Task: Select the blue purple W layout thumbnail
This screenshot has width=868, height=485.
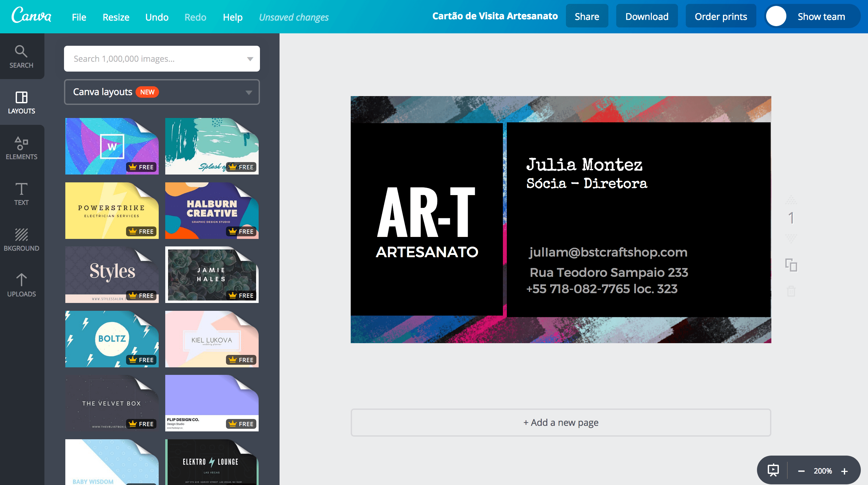Action: 112,146
